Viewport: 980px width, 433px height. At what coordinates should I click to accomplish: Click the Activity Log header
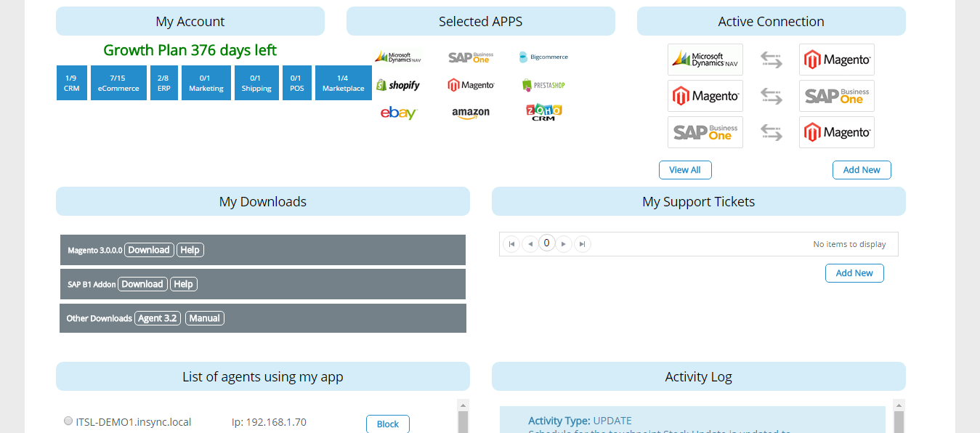(699, 376)
